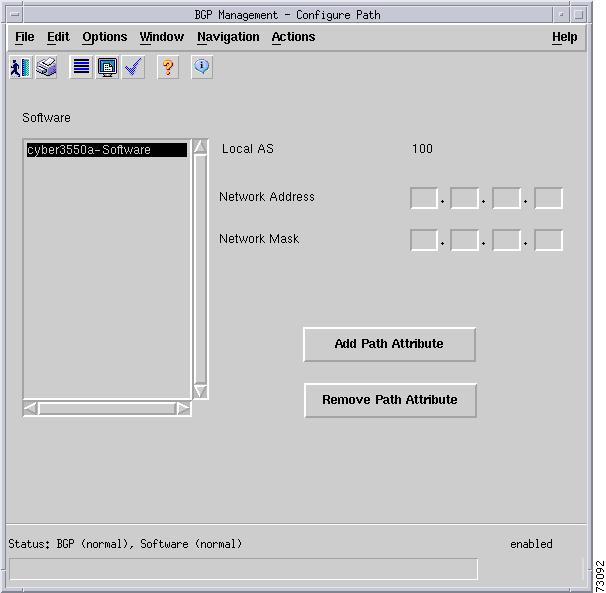Click the orange question mark help icon

click(x=168, y=68)
